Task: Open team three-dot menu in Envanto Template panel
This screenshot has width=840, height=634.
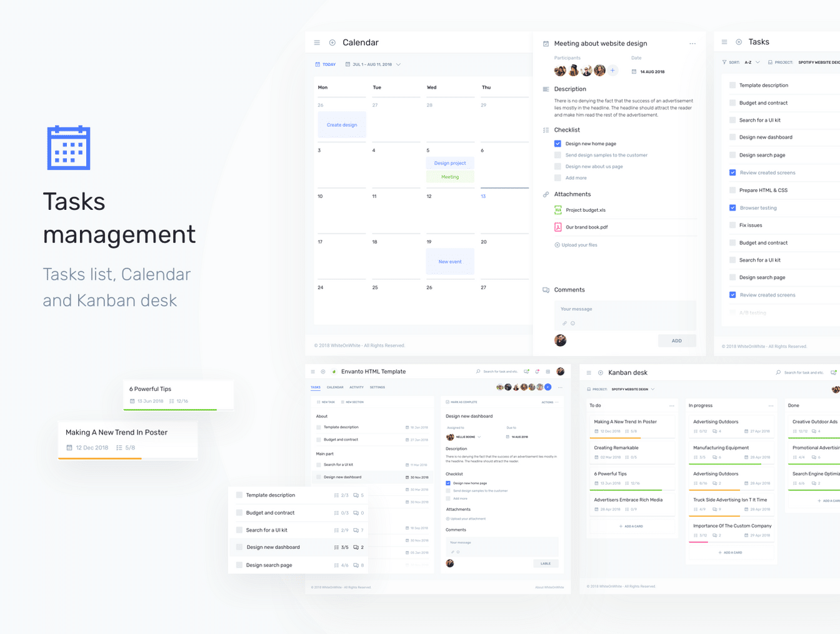Action: coord(560,387)
